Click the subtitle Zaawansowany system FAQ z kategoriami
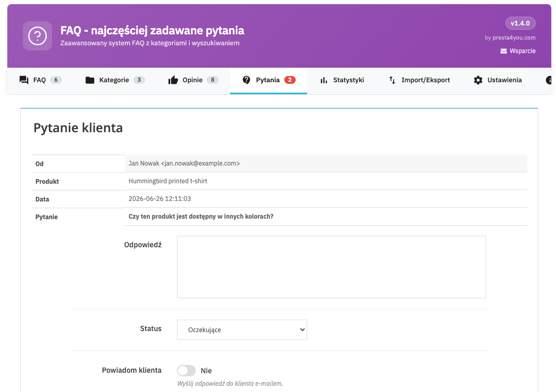556x392 pixels. [x=150, y=43]
